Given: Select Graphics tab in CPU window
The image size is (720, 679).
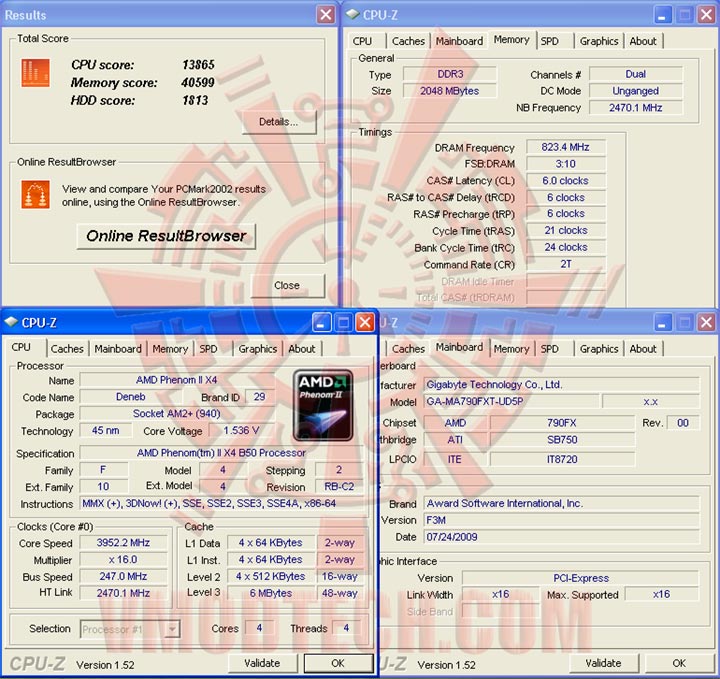Looking at the screenshot, I should (x=258, y=349).
